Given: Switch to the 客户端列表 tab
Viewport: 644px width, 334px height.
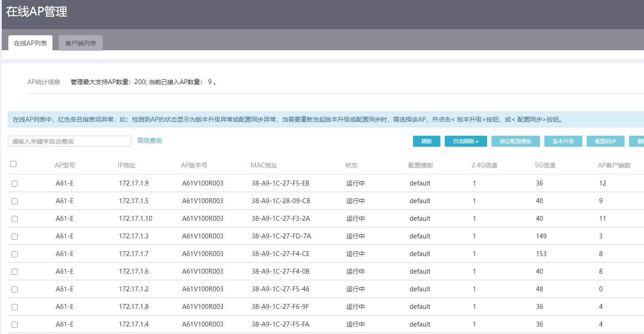Looking at the screenshot, I should (x=80, y=43).
